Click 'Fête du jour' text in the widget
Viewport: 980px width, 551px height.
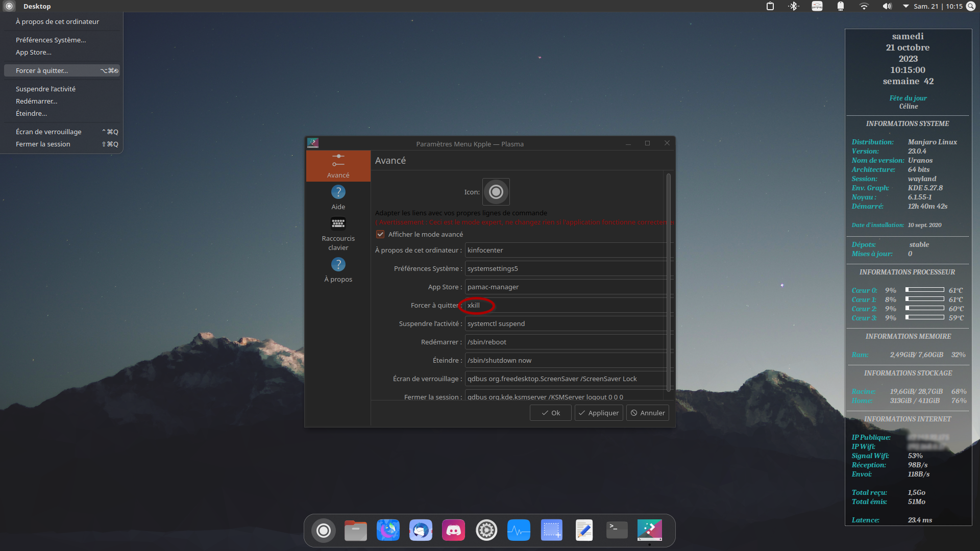(908, 98)
